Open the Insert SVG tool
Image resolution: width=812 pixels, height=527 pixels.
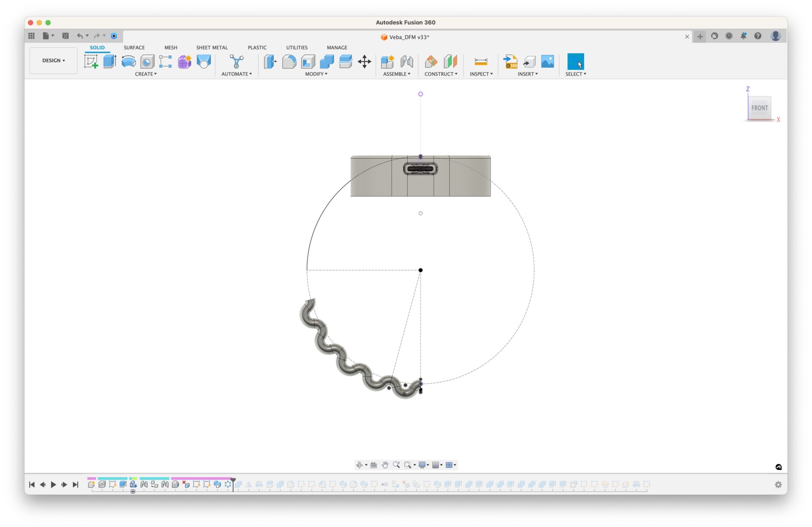(510, 62)
